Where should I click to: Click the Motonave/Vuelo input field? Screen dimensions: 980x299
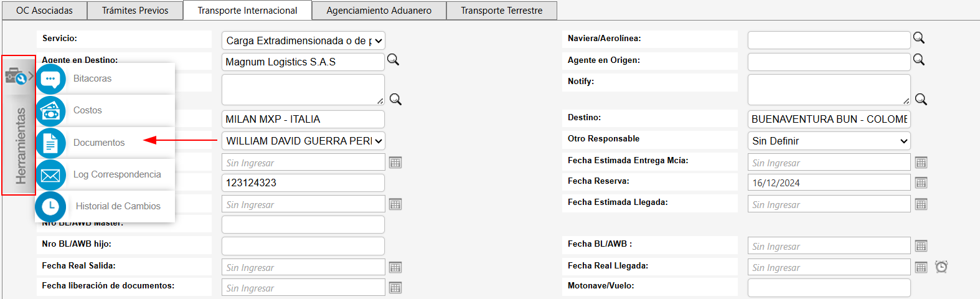pos(829,288)
